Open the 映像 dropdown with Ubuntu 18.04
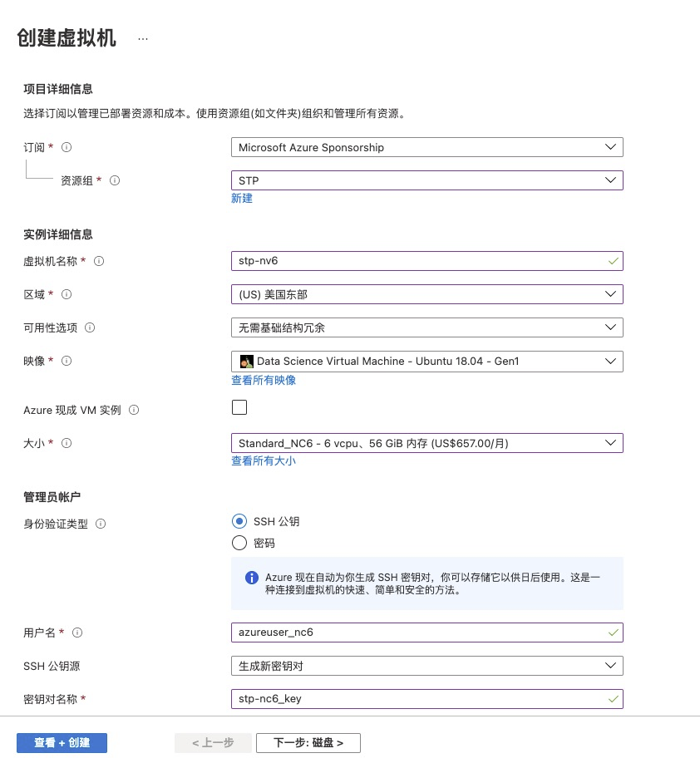Image resolution: width=700 pixels, height=763 pixels. pos(427,361)
